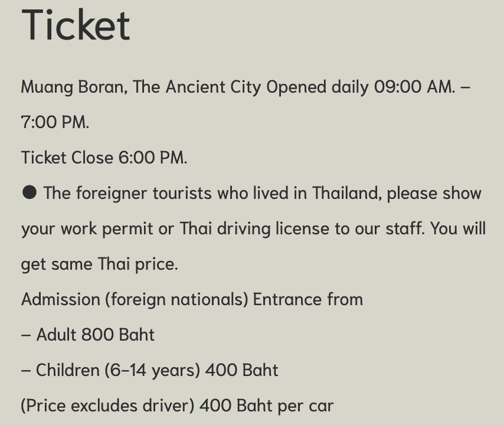Click the 400 Baht per car text
The width and height of the screenshot is (504, 425).
(x=267, y=406)
